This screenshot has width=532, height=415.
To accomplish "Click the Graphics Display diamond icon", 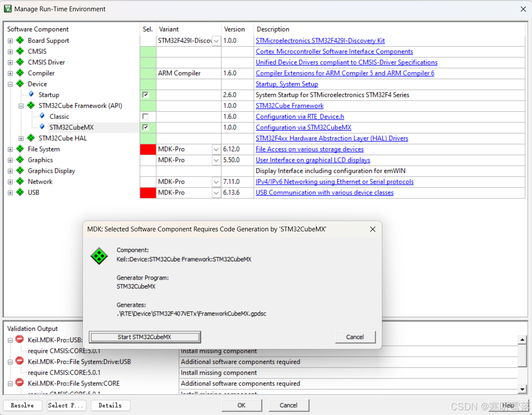I will [20, 171].
